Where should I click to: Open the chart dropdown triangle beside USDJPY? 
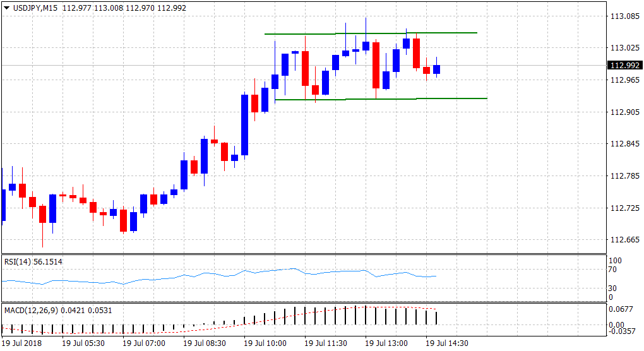6,8
